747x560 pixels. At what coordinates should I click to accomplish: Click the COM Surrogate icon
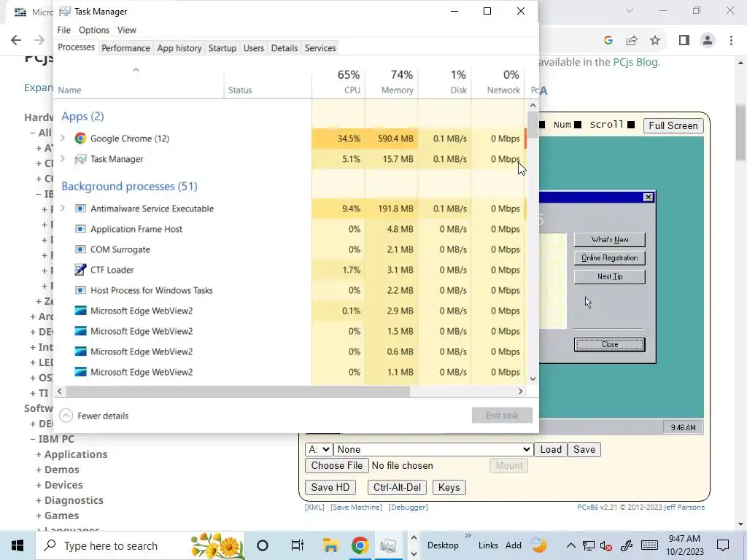[x=80, y=249]
